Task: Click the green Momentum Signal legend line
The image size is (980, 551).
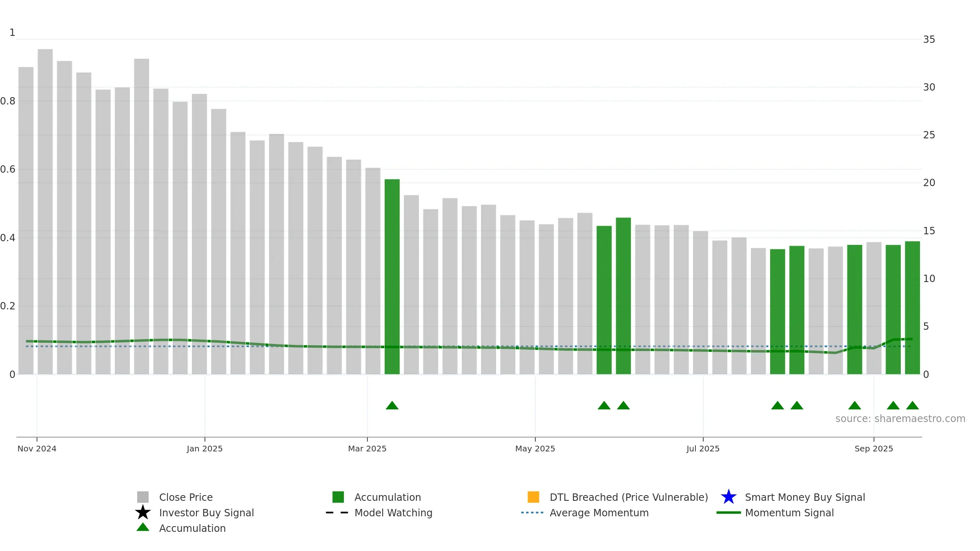Action: tap(728, 513)
